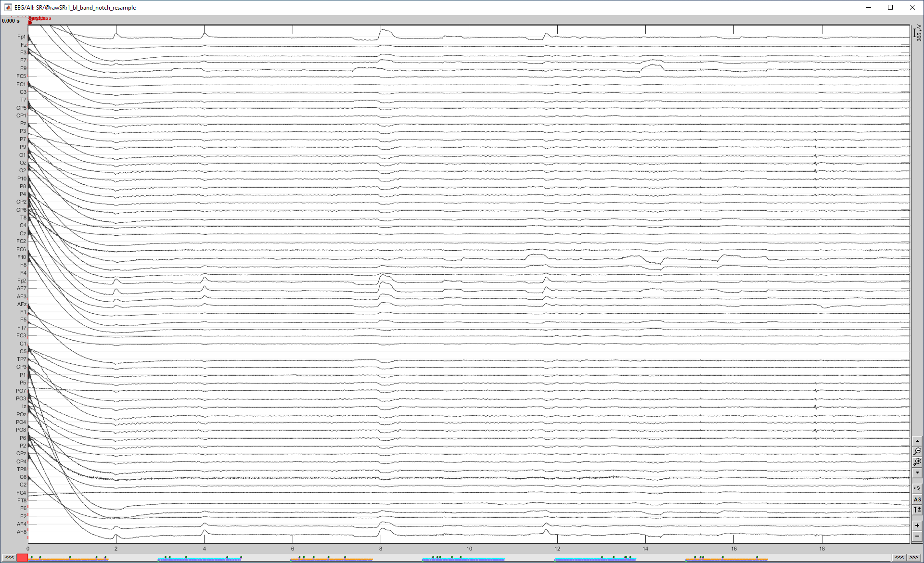Click the zoom out magnifier button
The width and height of the screenshot is (924, 563).
917,451
